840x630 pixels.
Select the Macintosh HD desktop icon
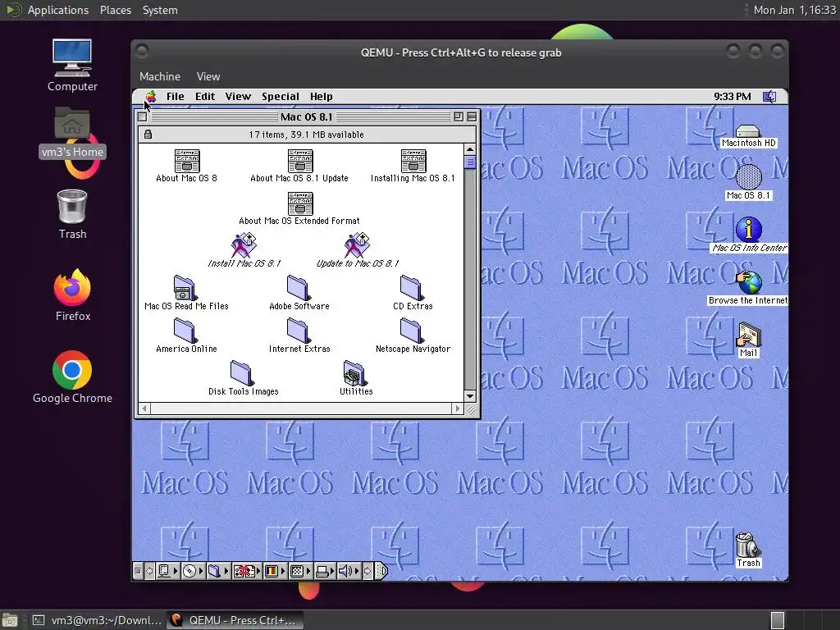click(x=748, y=136)
